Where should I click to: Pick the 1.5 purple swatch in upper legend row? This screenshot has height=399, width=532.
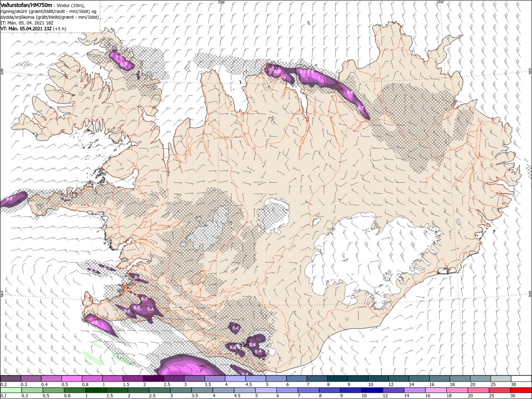pyautogui.click(x=133, y=379)
